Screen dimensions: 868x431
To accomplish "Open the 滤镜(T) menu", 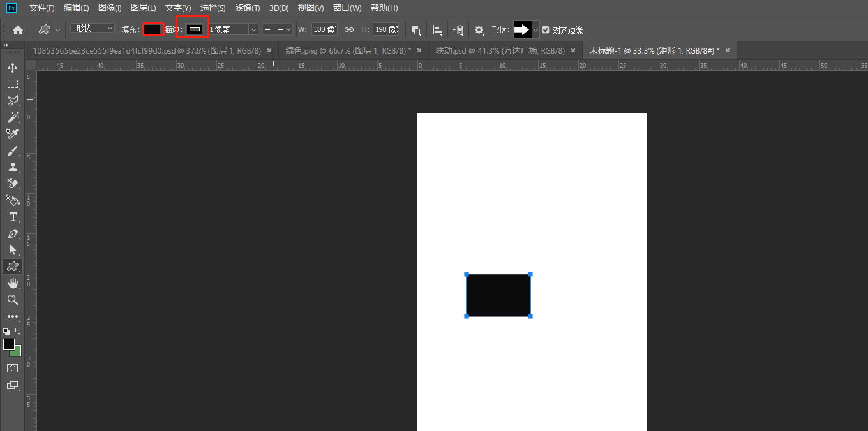I will coord(247,8).
